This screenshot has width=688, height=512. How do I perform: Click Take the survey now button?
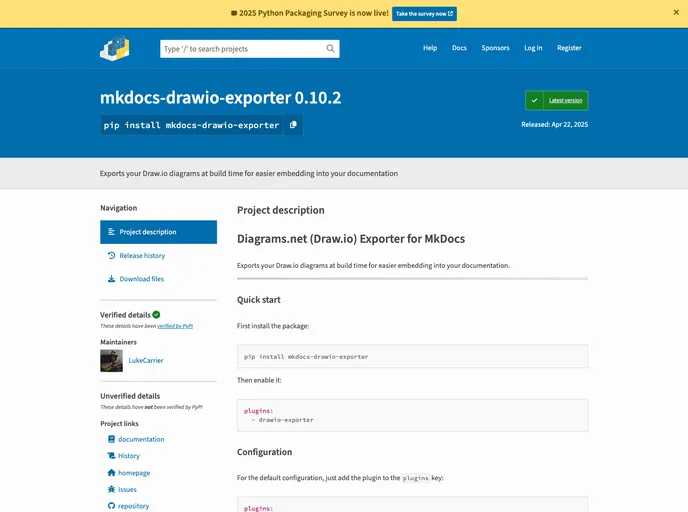(x=424, y=14)
